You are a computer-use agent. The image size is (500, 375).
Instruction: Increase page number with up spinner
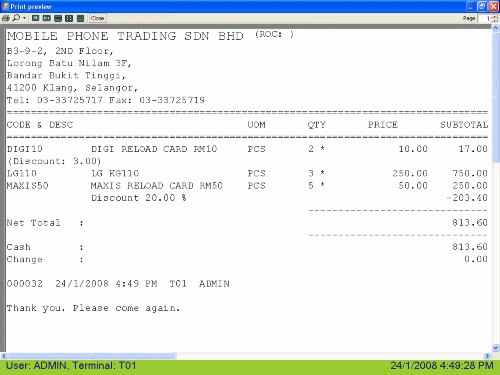click(495, 16)
